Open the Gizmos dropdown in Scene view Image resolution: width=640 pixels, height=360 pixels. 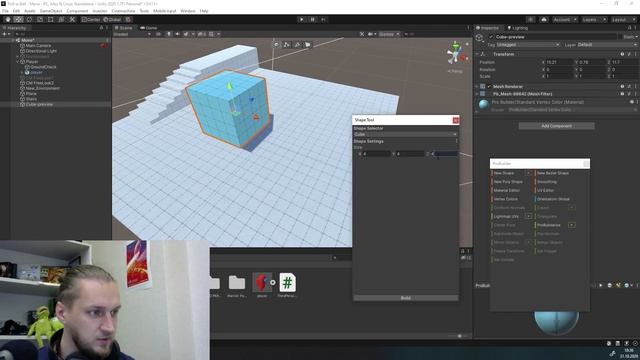(x=389, y=34)
